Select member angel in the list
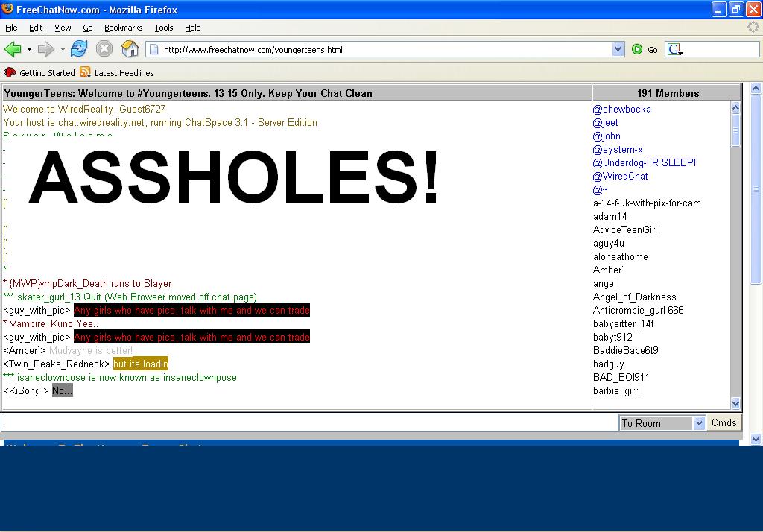 (x=604, y=283)
